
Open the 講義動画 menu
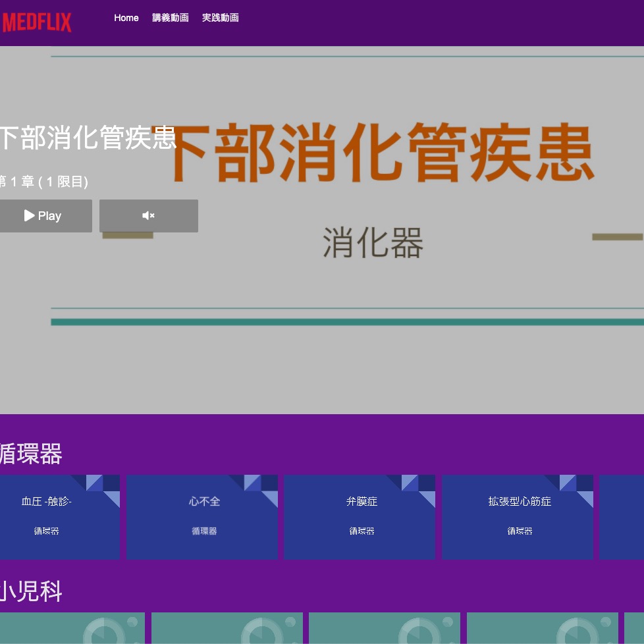pos(170,18)
